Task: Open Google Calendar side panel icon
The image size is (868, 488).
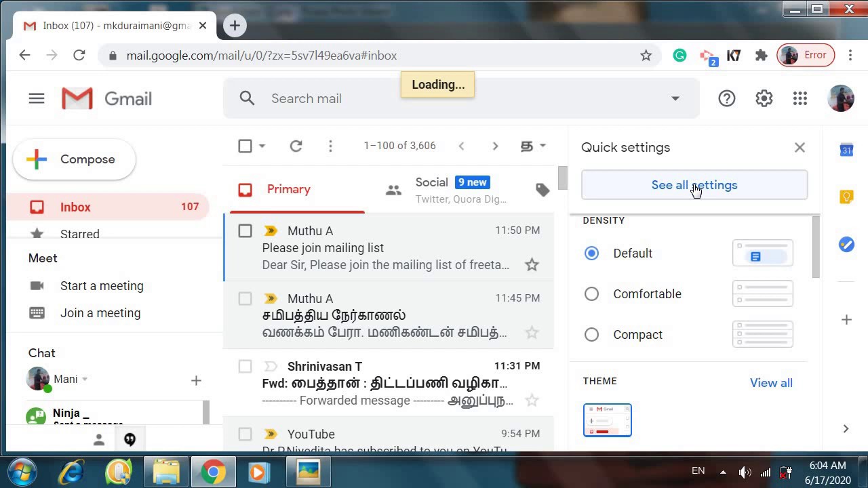Action: (x=846, y=150)
